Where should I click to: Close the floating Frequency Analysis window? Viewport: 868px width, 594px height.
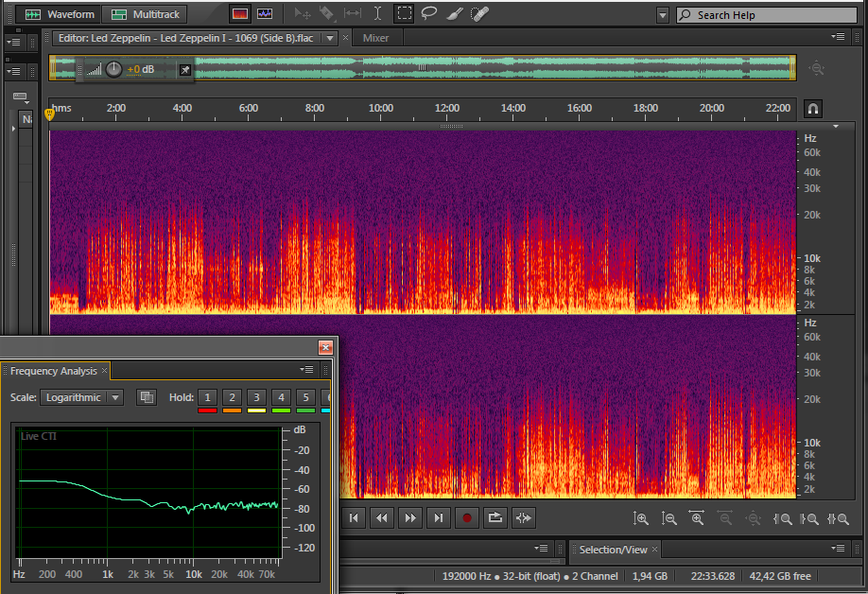pos(325,347)
